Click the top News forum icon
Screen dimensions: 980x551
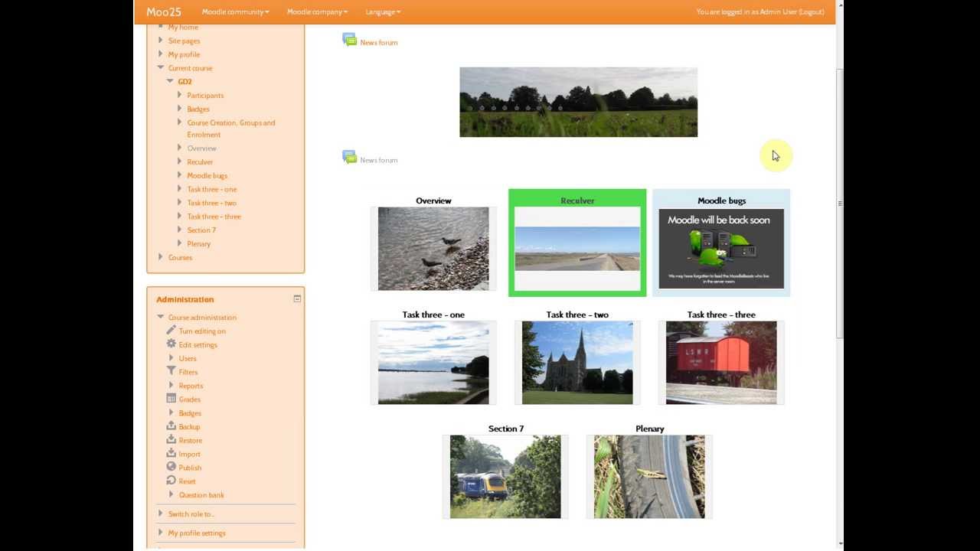[349, 40]
